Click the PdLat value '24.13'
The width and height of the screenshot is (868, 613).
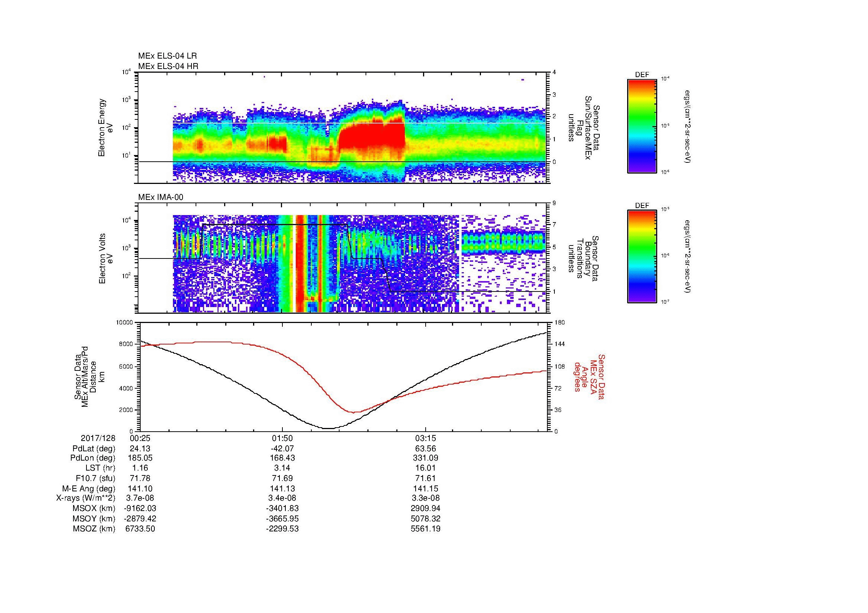(140, 449)
